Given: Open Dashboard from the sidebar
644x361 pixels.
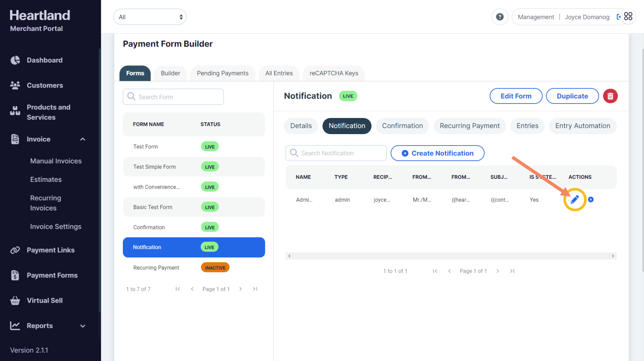Looking at the screenshot, I should coord(45,60).
